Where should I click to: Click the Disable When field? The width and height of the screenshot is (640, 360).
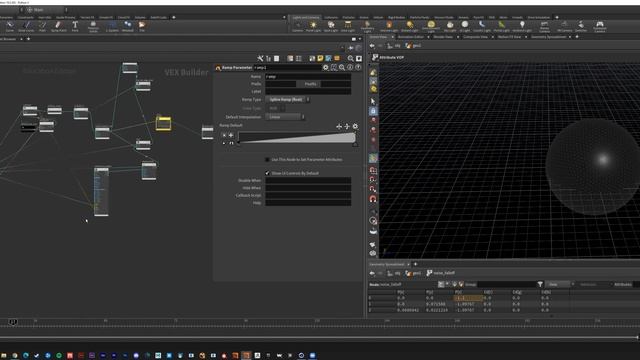point(308,180)
